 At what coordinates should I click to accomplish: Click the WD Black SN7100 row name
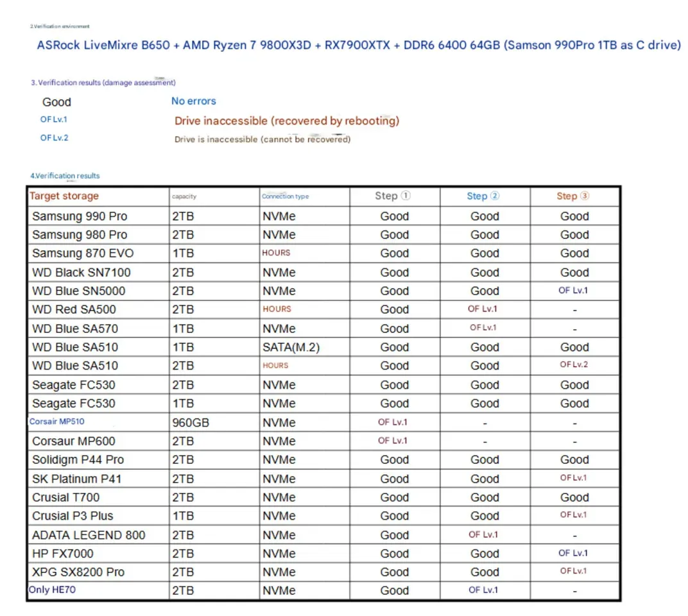pyautogui.click(x=81, y=273)
